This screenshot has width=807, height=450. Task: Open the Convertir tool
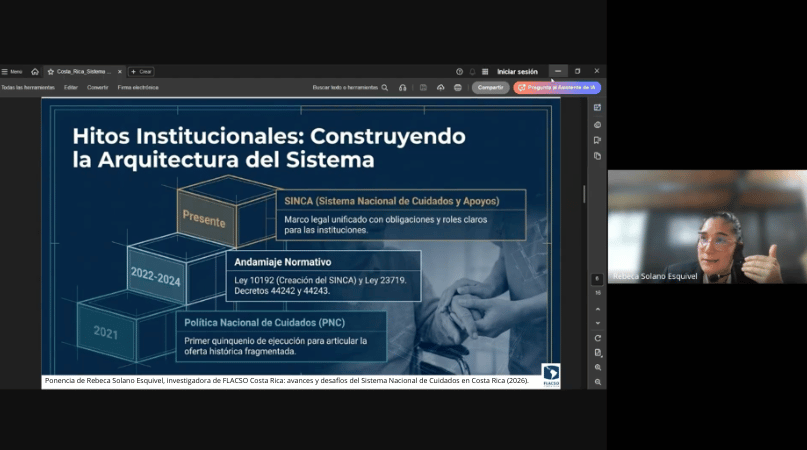pos(98,88)
